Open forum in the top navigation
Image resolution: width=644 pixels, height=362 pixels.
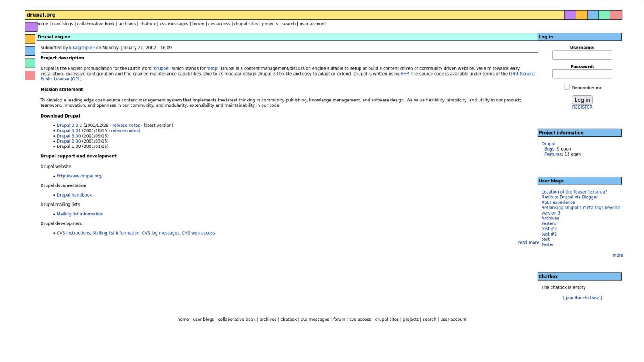point(198,24)
